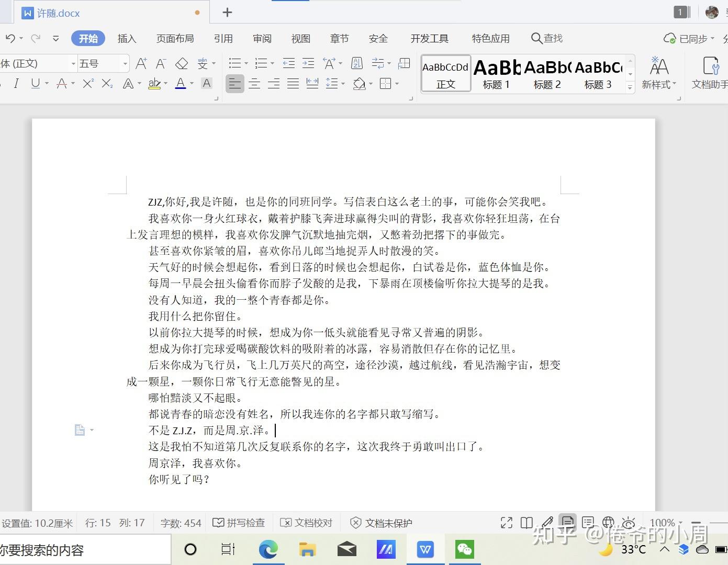
Task: Clear formatting with the eraser icon
Action: (x=181, y=64)
